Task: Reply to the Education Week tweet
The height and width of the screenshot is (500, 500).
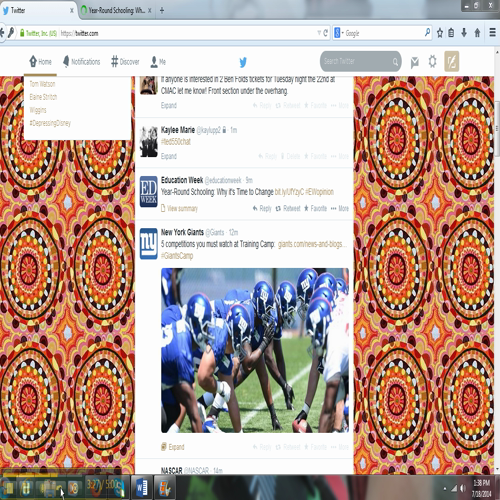Action: pos(262,209)
